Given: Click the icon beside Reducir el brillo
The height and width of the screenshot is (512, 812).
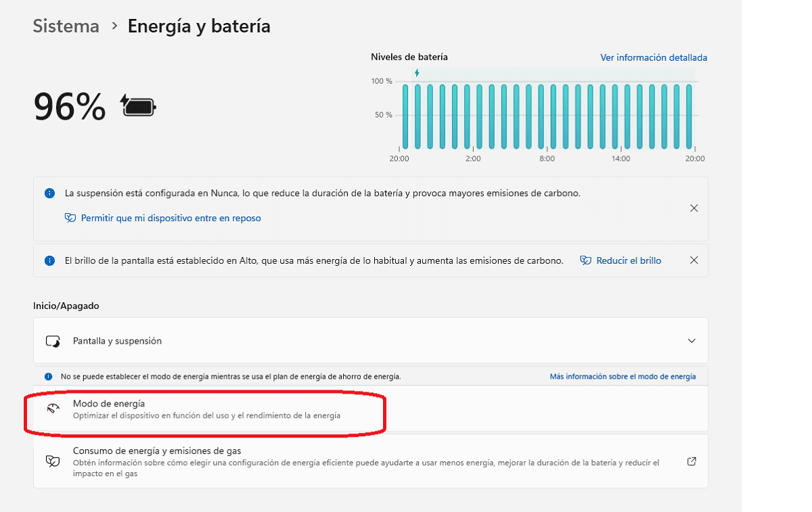Looking at the screenshot, I should pos(585,260).
